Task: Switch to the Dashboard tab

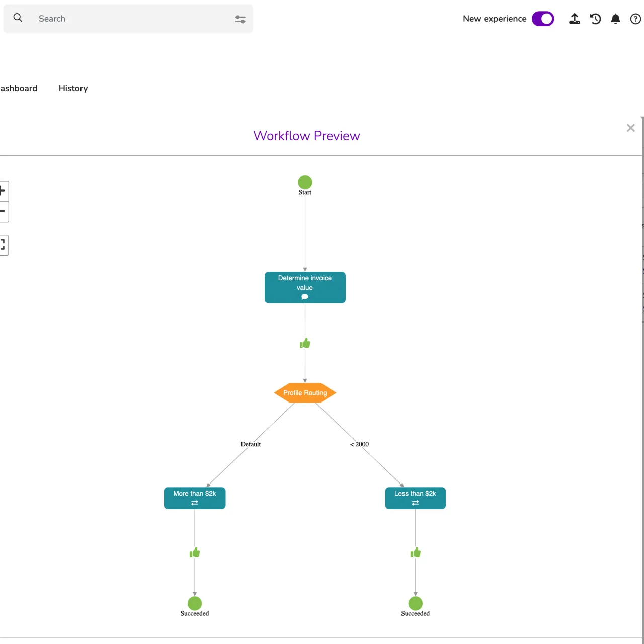Action: click(19, 88)
